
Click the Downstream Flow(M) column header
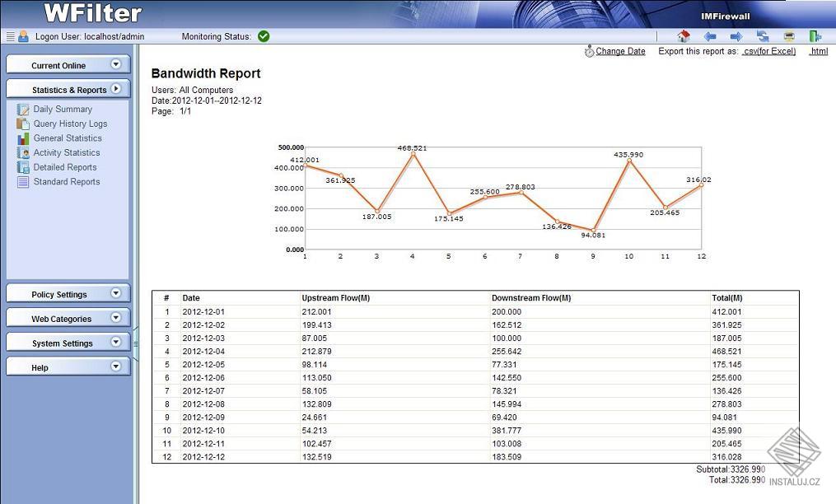[x=531, y=298]
